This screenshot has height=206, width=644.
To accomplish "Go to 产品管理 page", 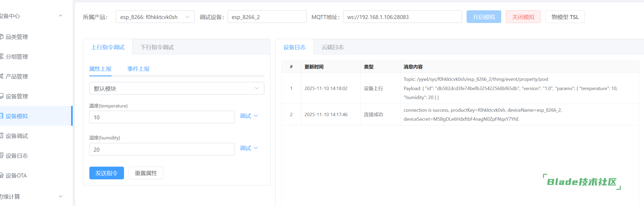I will click(17, 77).
